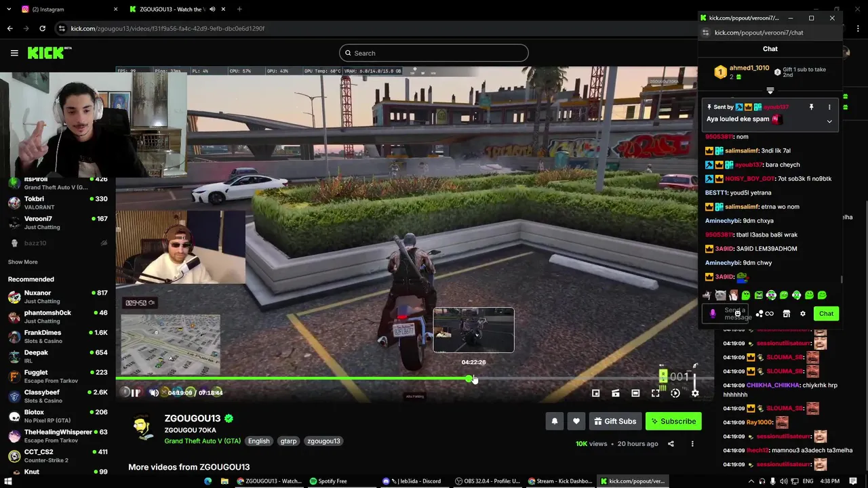Expand the pinned message chevron in chat
The image size is (868, 488).
pyautogui.click(x=829, y=121)
